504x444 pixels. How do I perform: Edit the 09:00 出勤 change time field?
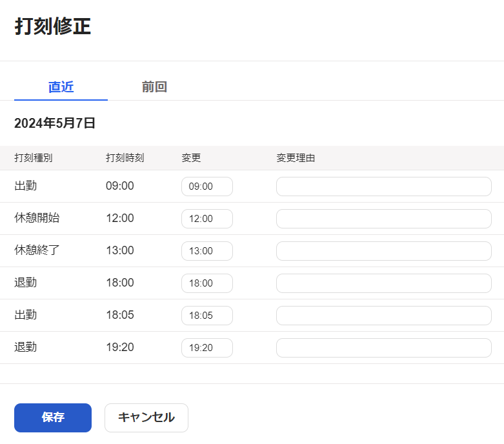(207, 187)
